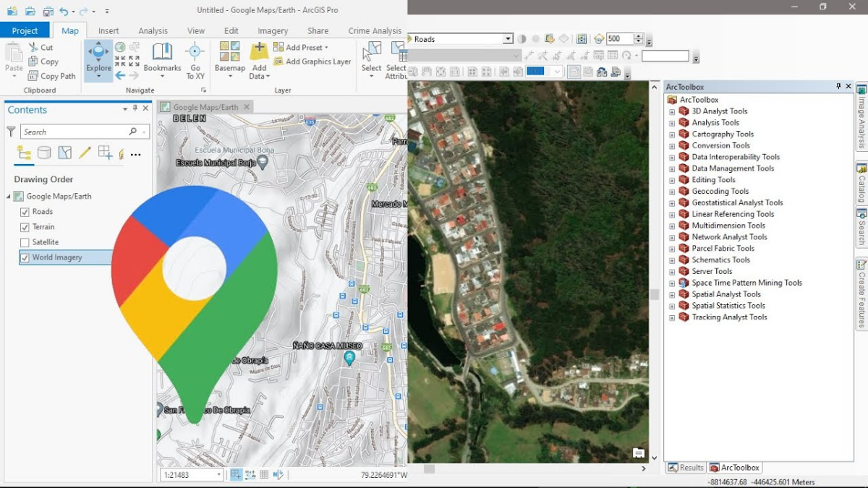The image size is (868, 488).
Task: Click the Undo arrow icon
Action: click(64, 11)
